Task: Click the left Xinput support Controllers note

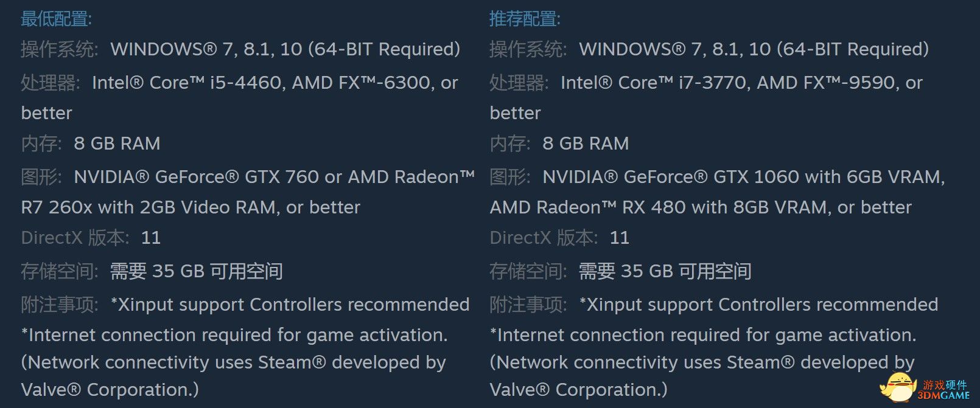Action: [290, 305]
